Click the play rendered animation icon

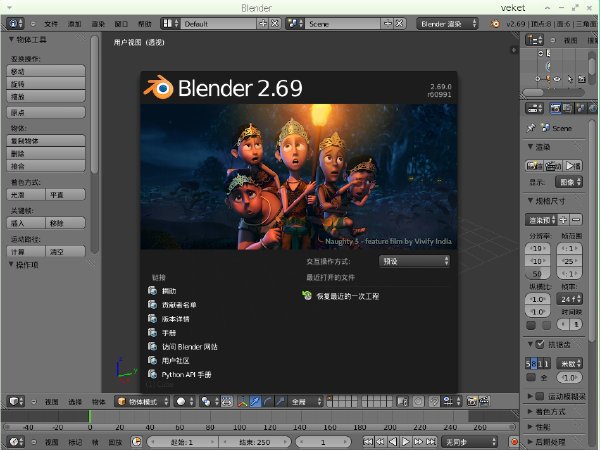(573, 166)
